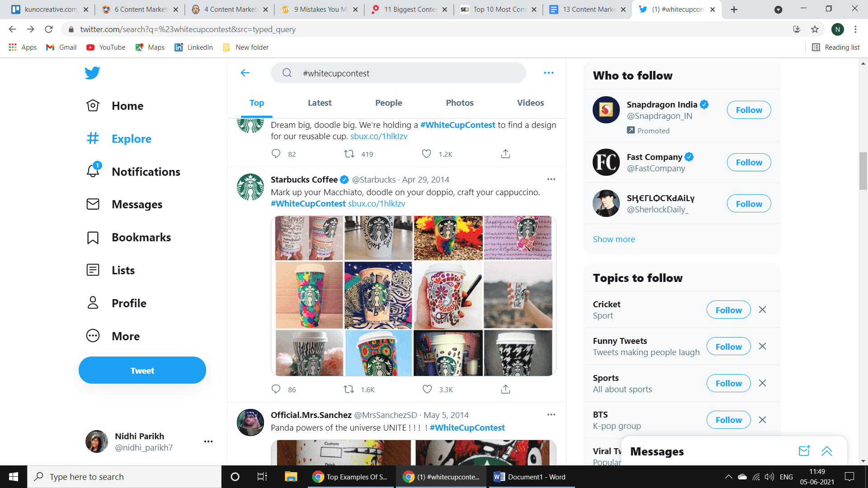Screen dimensions: 868x488
Task: Retweet the tweet with 1.6K retweets
Action: [349, 389]
